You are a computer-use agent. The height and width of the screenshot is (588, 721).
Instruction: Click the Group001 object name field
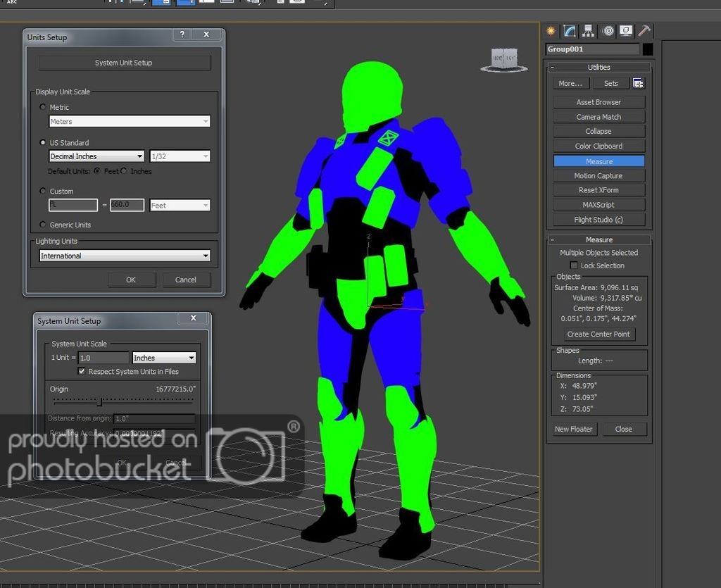592,49
